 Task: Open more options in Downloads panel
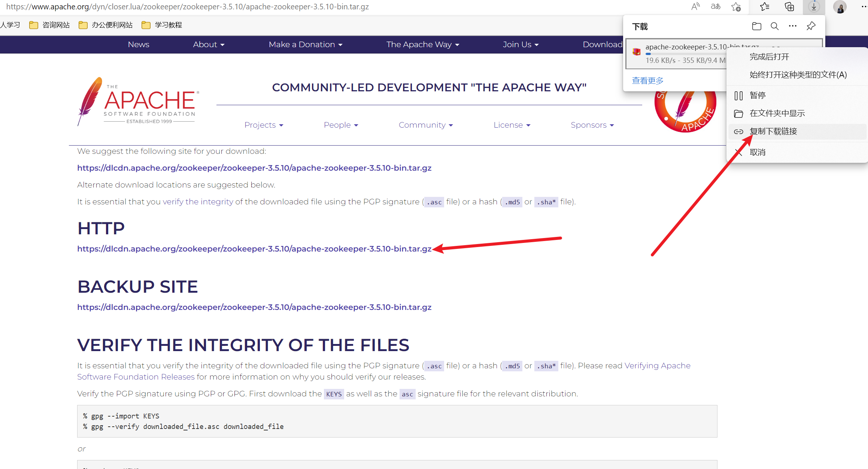tap(793, 26)
